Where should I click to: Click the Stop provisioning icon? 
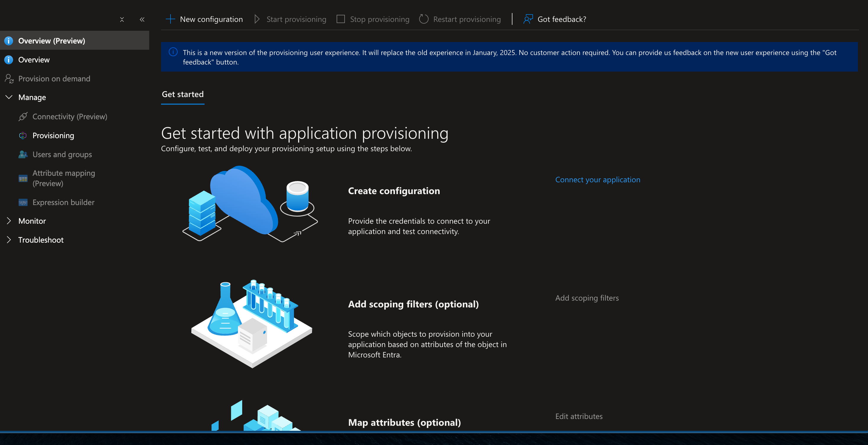pos(340,19)
